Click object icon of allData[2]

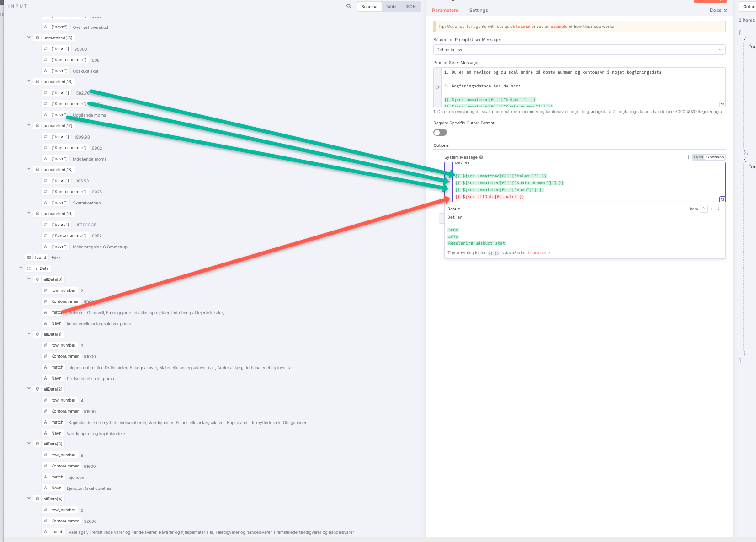pos(37,389)
